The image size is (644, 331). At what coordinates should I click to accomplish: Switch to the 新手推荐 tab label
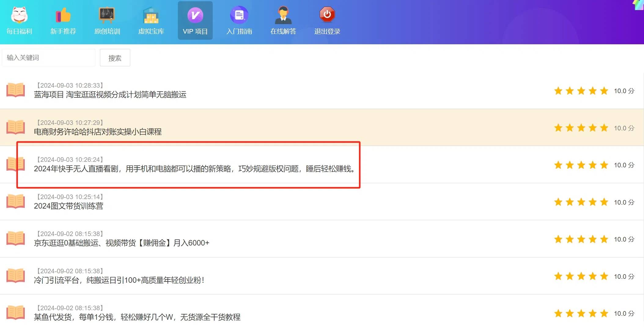coord(63,31)
